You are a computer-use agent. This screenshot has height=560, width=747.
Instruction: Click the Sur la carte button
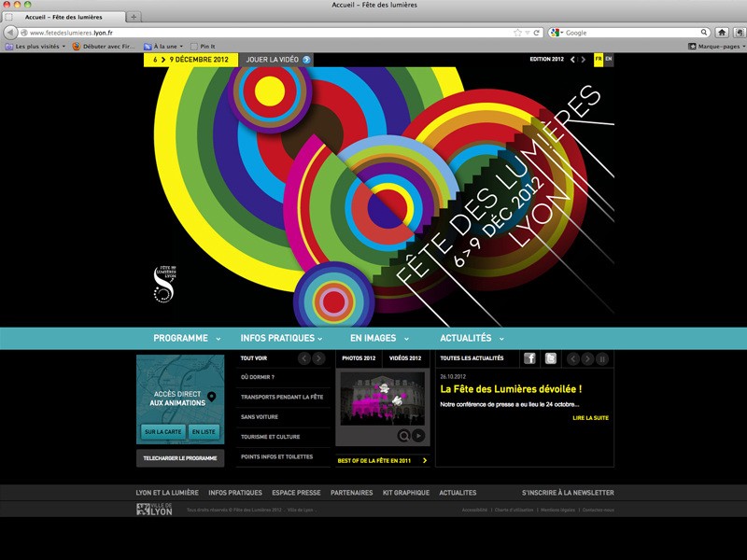(x=162, y=431)
